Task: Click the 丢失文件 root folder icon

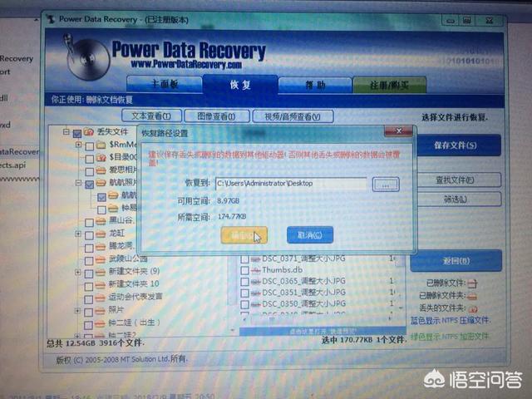Action: 89,133
